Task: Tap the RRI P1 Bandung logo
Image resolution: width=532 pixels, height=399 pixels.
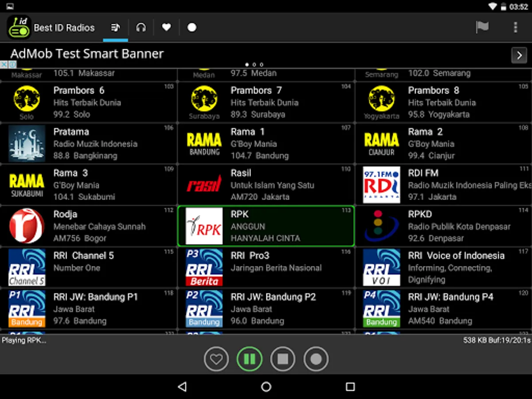Action: click(x=27, y=309)
